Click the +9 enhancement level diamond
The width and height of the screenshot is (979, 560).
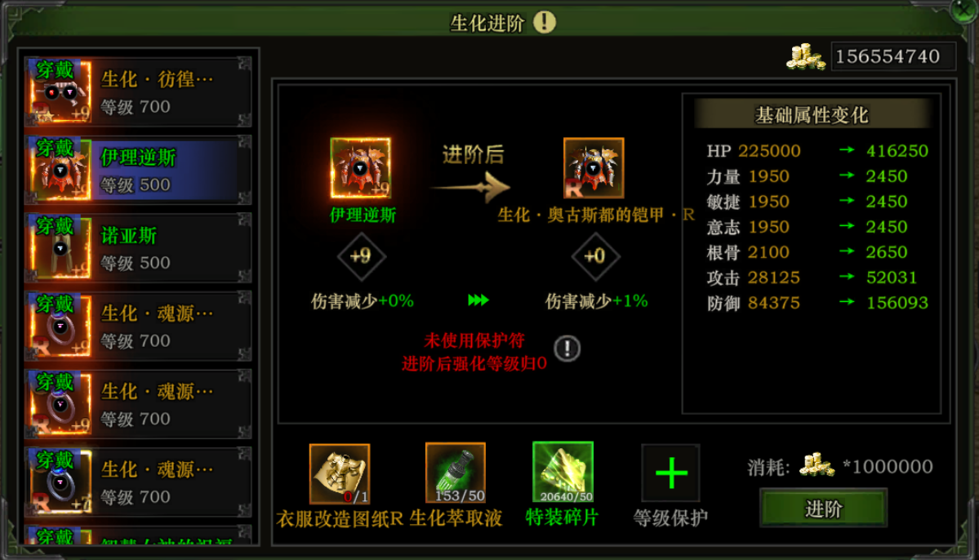(361, 256)
